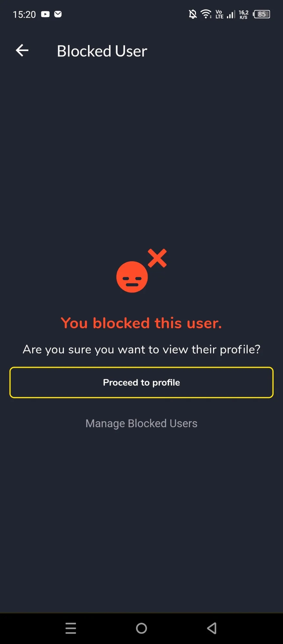Tap the blocked user face icon
The image size is (283, 644).
[x=132, y=277]
